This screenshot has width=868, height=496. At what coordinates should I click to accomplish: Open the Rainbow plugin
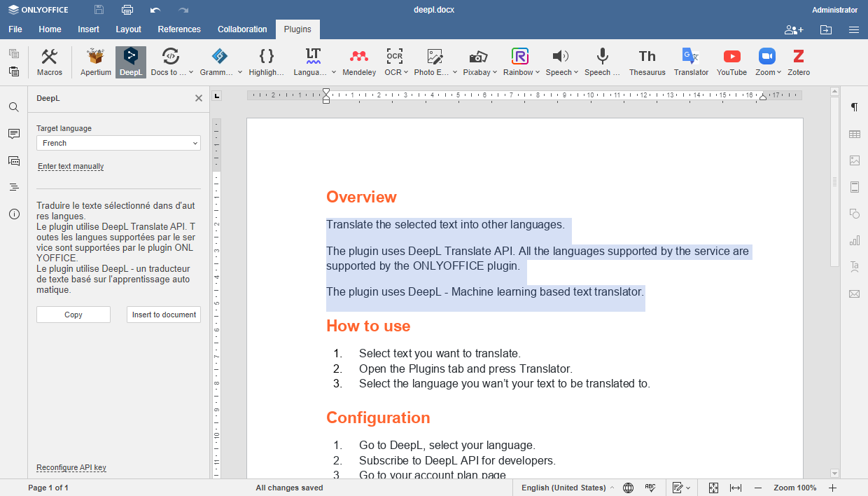pos(519,62)
